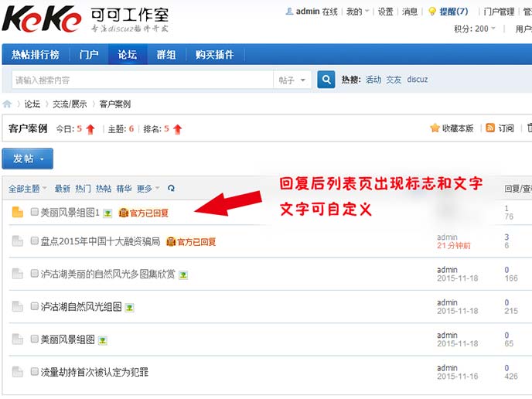Click hot search link discuz

tap(418, 80)
